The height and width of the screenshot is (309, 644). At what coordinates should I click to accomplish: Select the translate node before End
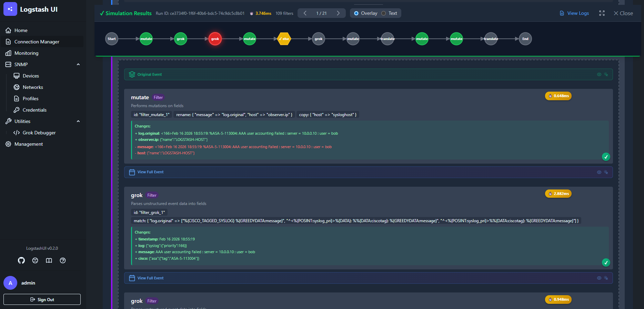tap(491, 39)
